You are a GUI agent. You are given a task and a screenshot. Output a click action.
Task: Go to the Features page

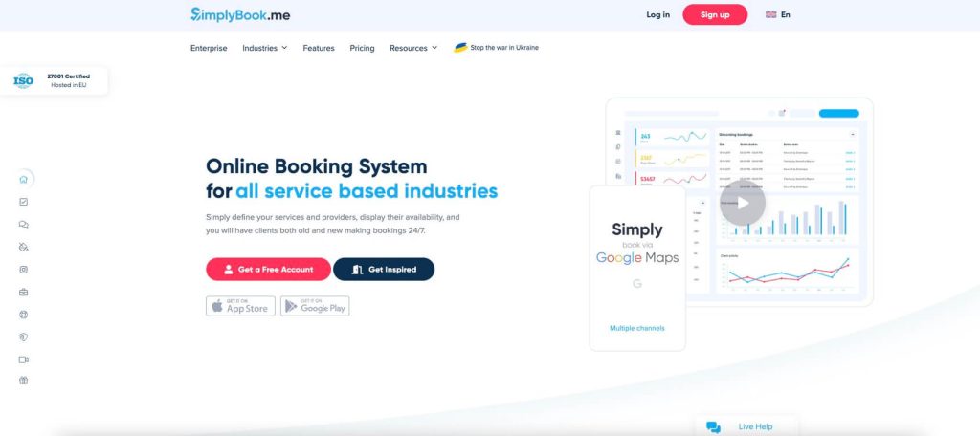(x=319, y=48)
